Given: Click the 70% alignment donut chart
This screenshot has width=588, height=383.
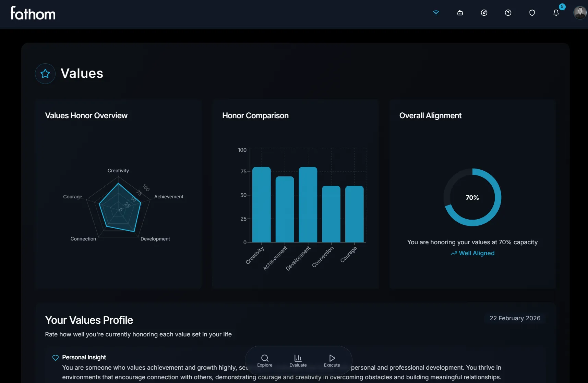Looking at the screenshot, I should pyautogui.click(x=472, y=197).
